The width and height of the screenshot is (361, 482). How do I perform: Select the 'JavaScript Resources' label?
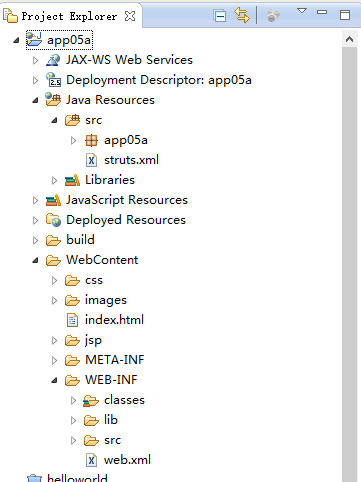(x=127, y=200)
